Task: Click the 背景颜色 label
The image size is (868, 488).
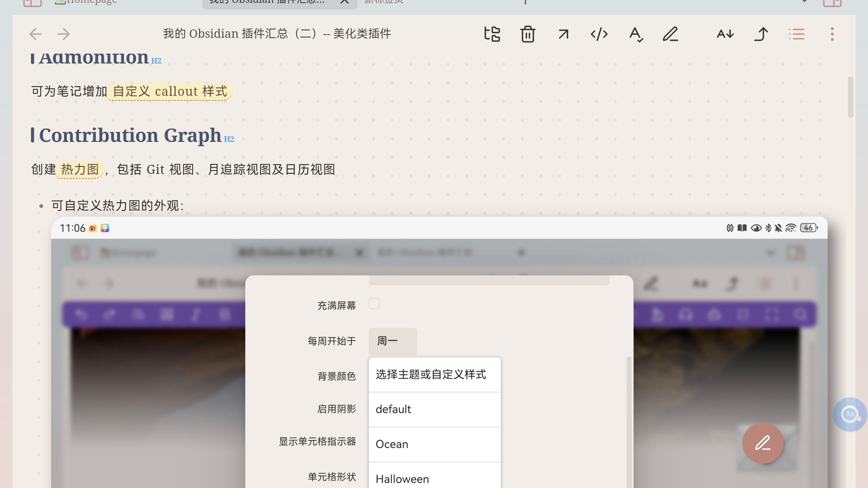Action: [337, 376]
